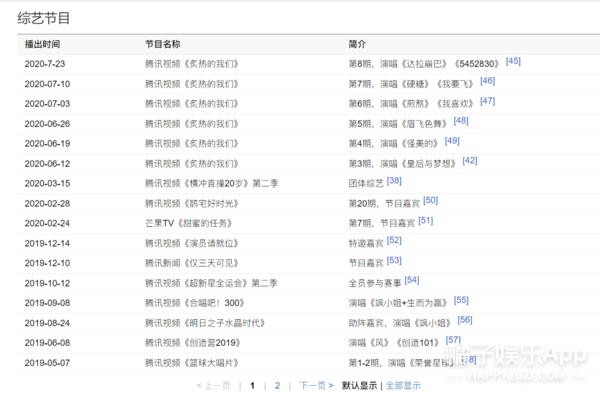This screenshot has width=600, height=396.
Task: Select 全部显示 to show all entries
Action: pyautogui.click(x=403, y=386)
